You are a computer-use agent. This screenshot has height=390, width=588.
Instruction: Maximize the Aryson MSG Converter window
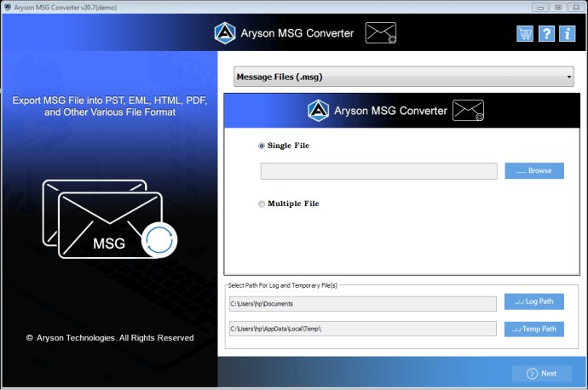[x=558, y=7]
